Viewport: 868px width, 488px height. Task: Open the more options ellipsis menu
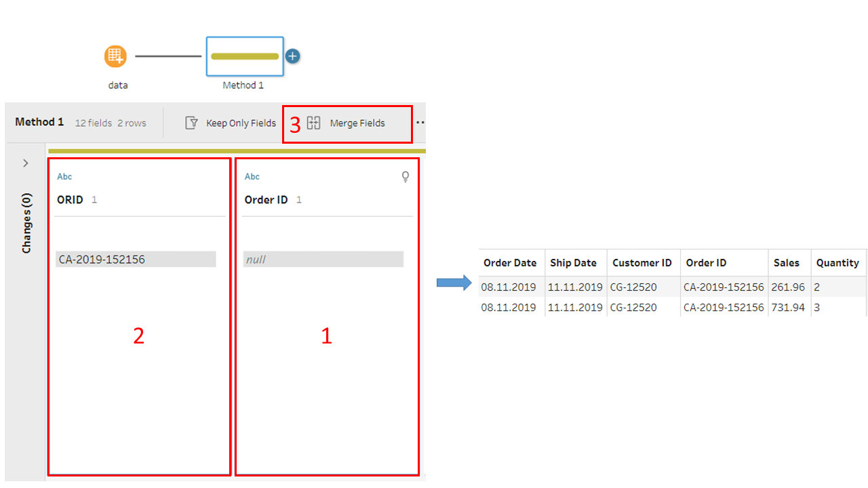click(x=420, y=123)
